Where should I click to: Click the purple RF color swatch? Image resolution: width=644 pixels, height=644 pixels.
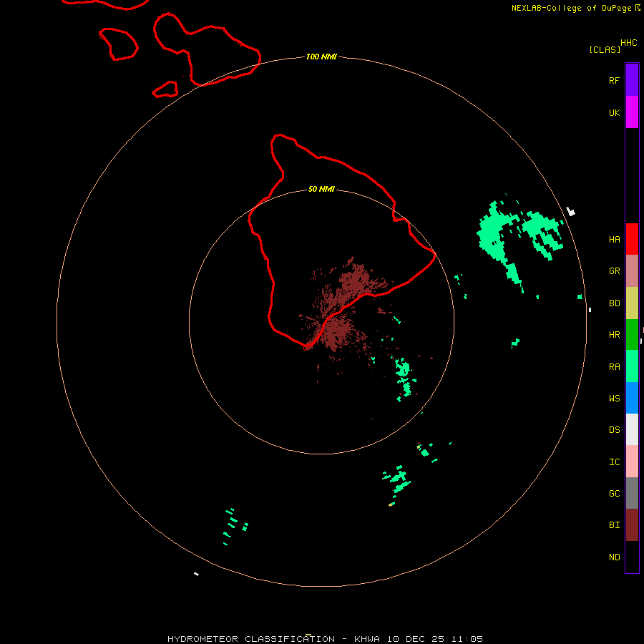(x=632, y=80)
